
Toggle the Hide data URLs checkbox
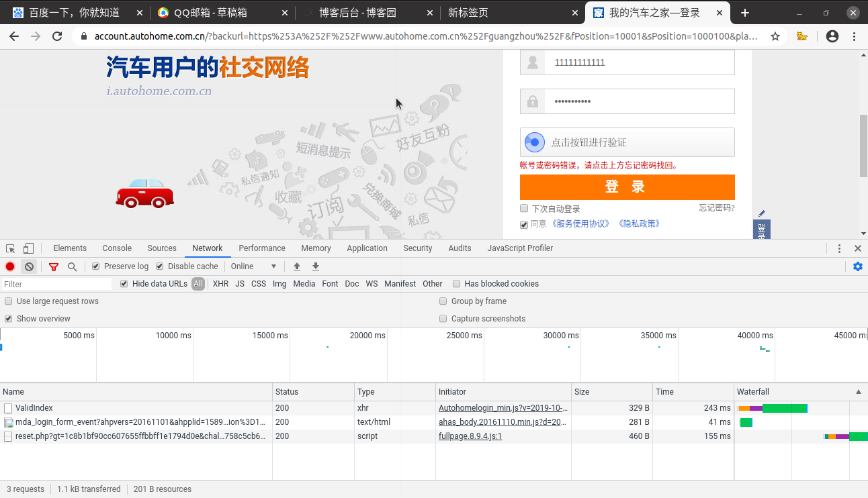[124, 284]
